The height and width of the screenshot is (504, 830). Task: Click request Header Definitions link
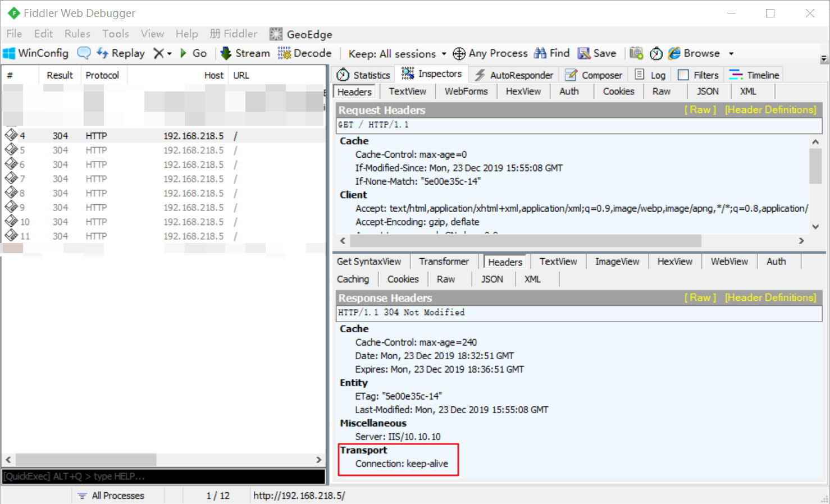tap(770, 110)
